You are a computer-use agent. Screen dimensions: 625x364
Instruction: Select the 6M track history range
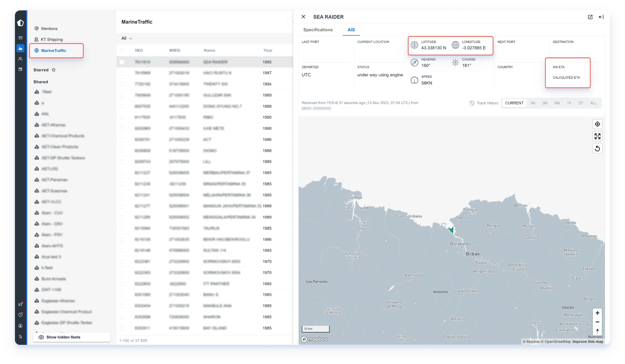[x=557, y=103]
